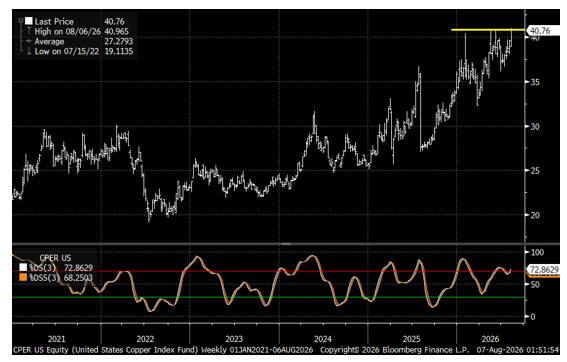Image resolution: width=567 pixels, height=362 pixels.
Task: Click the 30 price axis label
Action: (535, 127)
